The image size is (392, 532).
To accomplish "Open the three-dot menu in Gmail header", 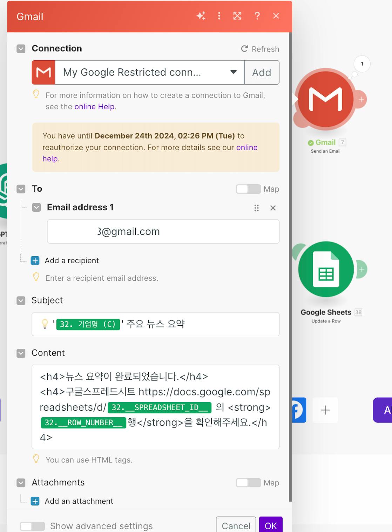I will [x=219, y=16].
